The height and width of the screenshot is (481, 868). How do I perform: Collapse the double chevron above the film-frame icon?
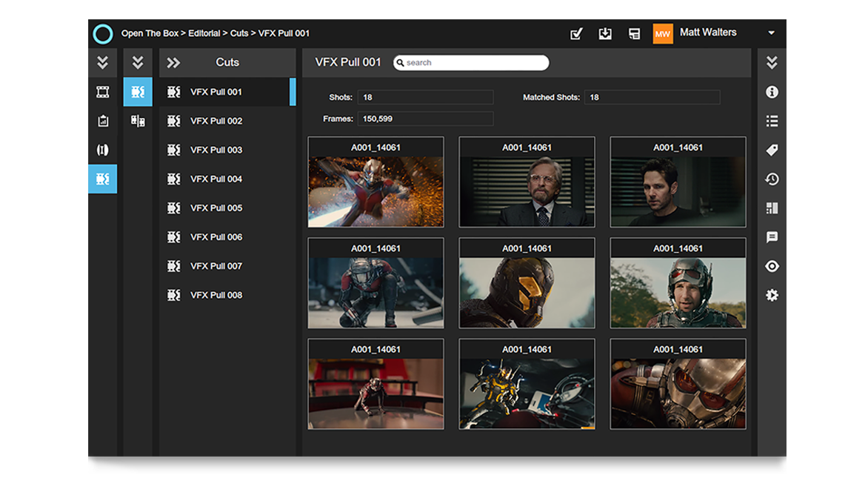(x=102, y=62)
